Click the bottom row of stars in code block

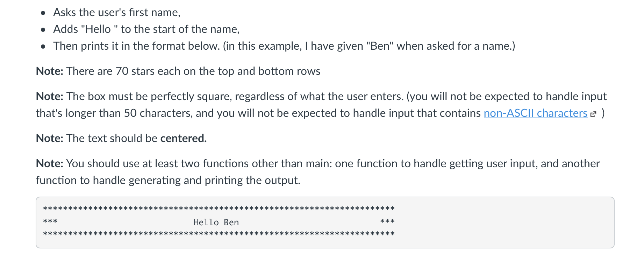[219, 234]
